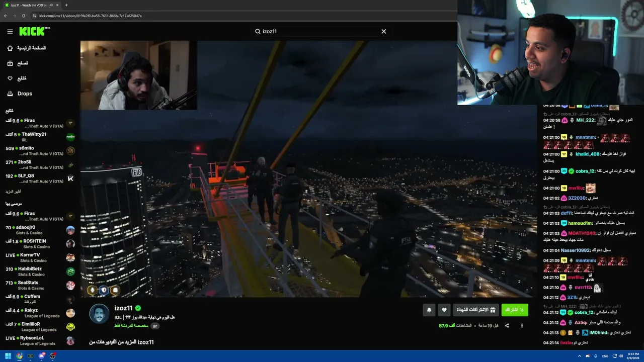Click the address bar URL
The height and width of the screenshot is (362, 644).
[91, 16]
